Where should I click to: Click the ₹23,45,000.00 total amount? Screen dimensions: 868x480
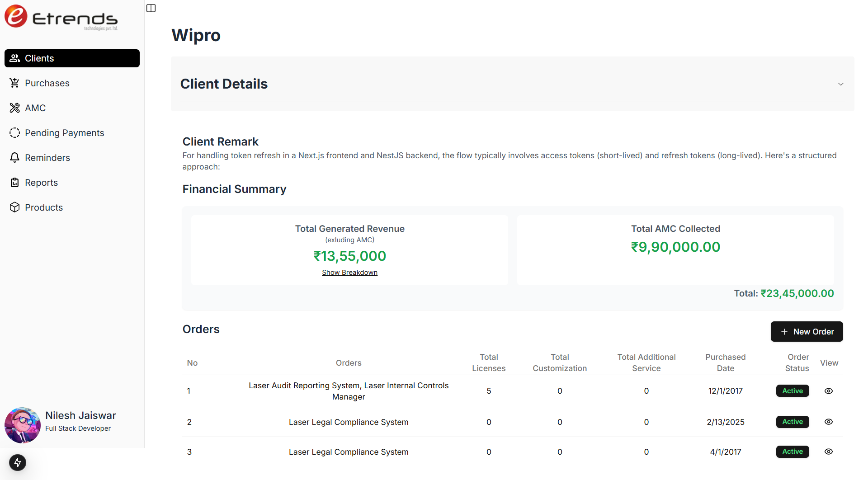(x=797, y=293)
